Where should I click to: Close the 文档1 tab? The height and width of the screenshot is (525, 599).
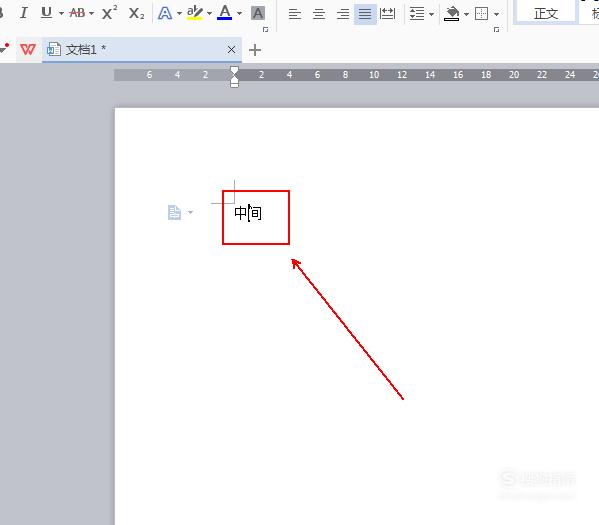[x=231, y=49]
